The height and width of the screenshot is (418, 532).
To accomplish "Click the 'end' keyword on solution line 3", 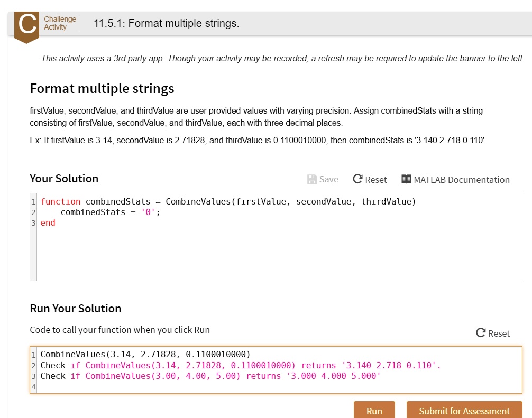I will 48,223.
